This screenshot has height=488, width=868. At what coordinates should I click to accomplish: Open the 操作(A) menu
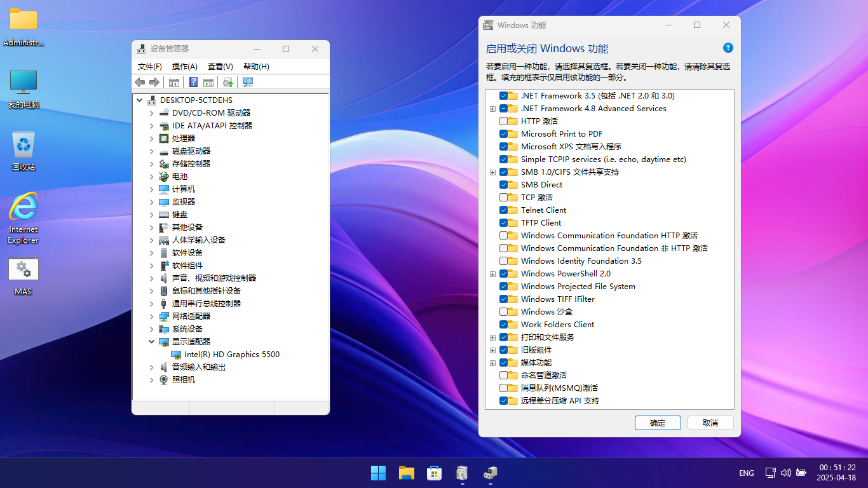(x=184, y=66)
